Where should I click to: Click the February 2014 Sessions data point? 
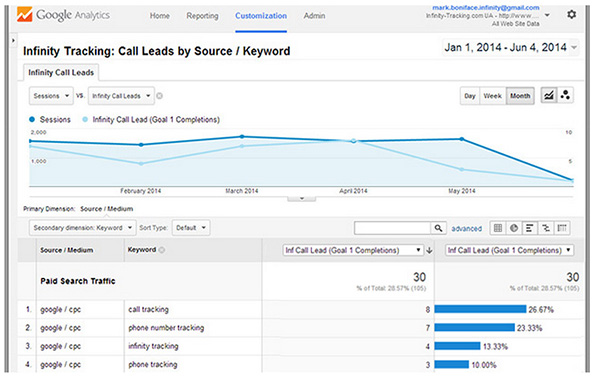(x=141, y=145)
